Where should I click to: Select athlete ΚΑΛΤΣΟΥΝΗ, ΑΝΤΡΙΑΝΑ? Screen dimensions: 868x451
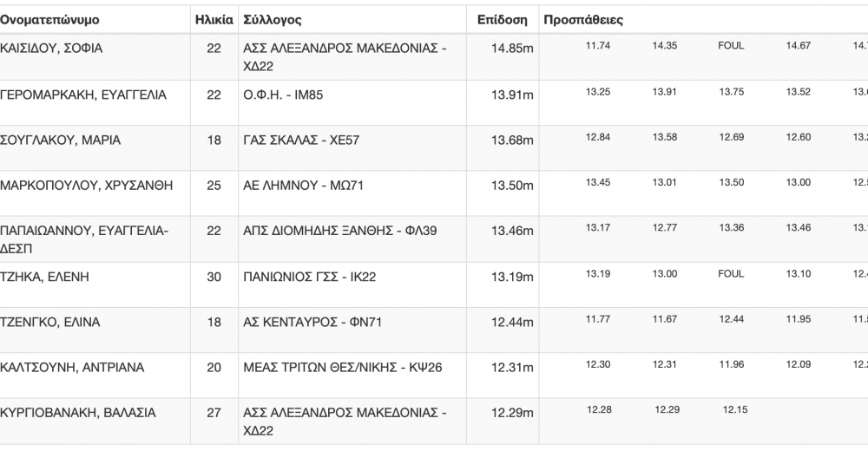(x=72, y=368)
